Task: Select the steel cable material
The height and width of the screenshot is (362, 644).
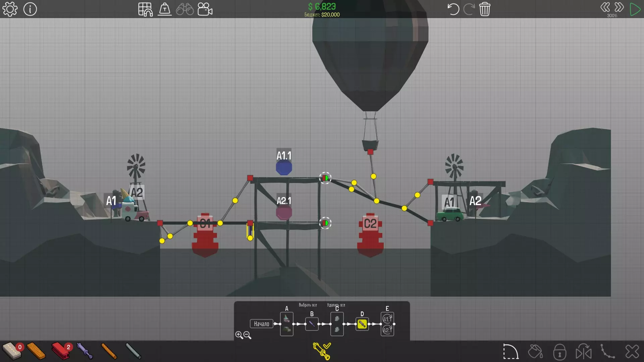Action: click(x=133, y=351)
